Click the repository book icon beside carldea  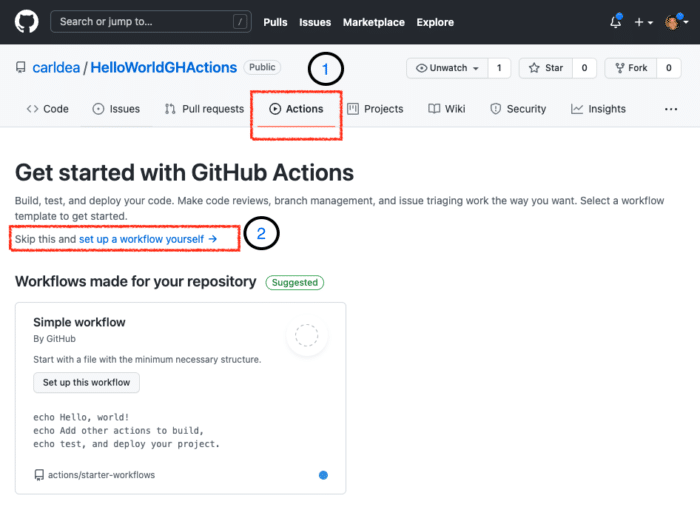point(21,67)
